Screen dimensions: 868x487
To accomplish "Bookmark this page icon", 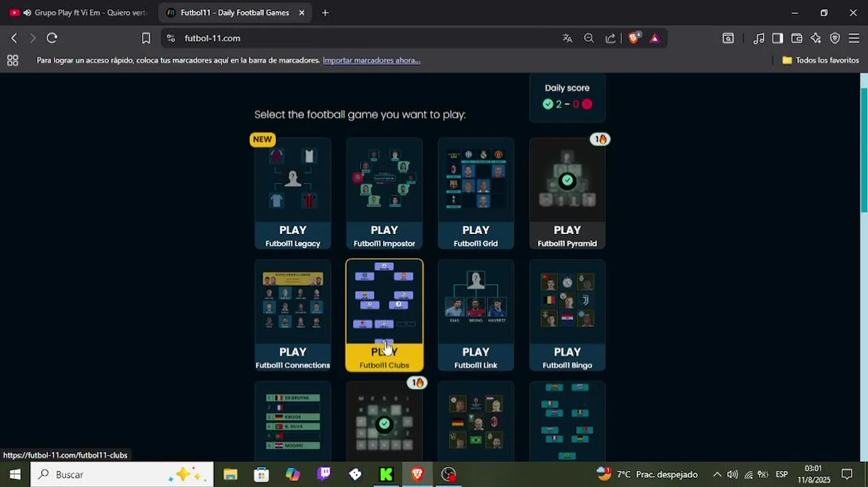I will click(146, 39).
